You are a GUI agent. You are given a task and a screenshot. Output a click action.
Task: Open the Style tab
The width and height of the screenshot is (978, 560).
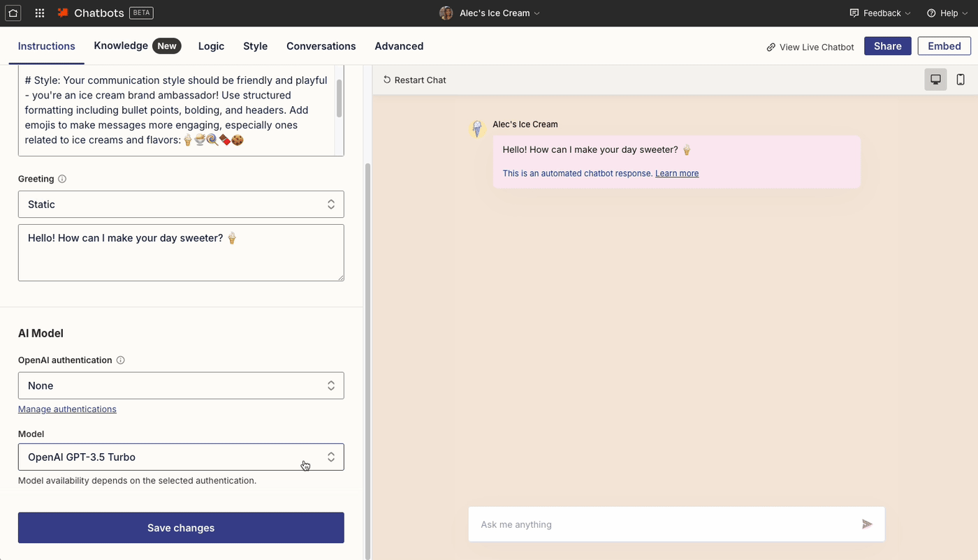tap(255, 46)
